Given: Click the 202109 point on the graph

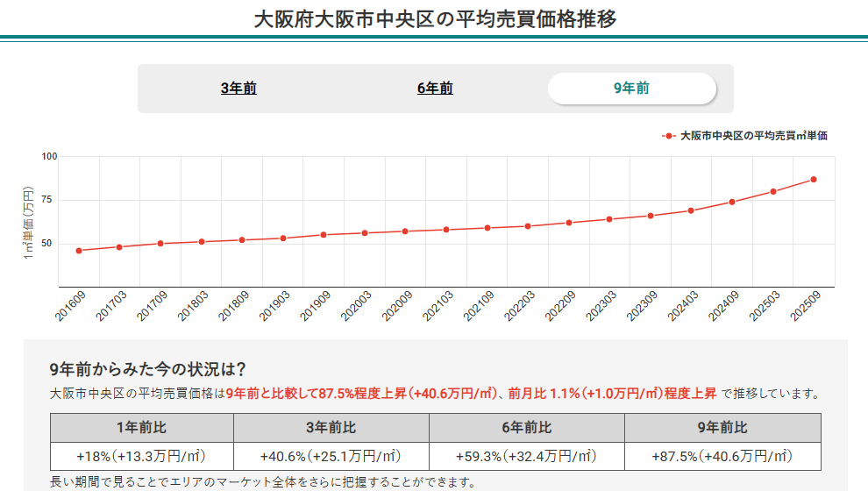Looking at the screenshot, I should 487,228.
